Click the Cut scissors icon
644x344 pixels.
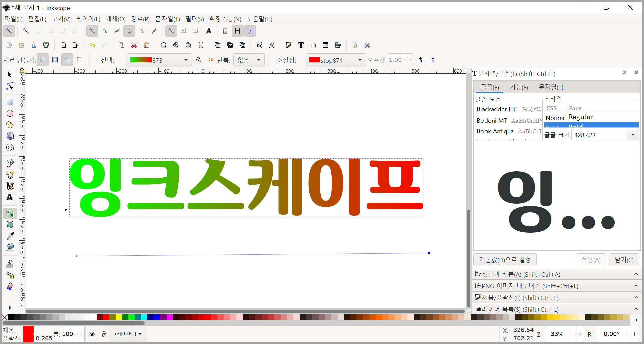click(134, 45)
